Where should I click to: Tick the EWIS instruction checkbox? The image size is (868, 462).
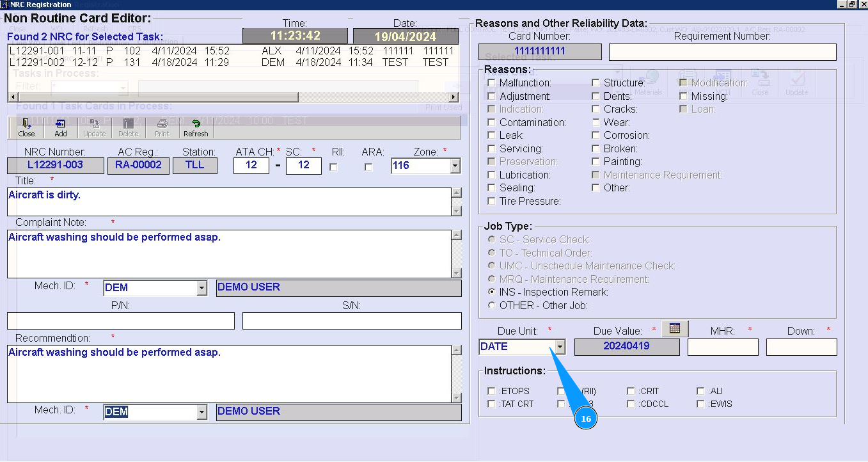700,404
